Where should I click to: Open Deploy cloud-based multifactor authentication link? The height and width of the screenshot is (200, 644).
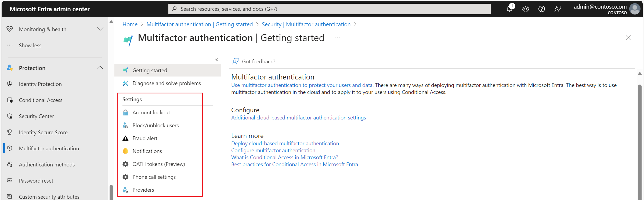pos(285,143)
